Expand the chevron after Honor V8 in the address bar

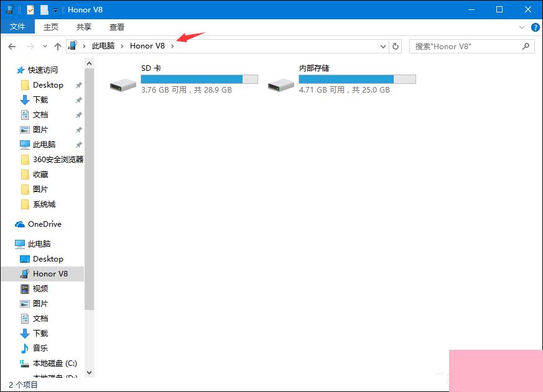172,47
